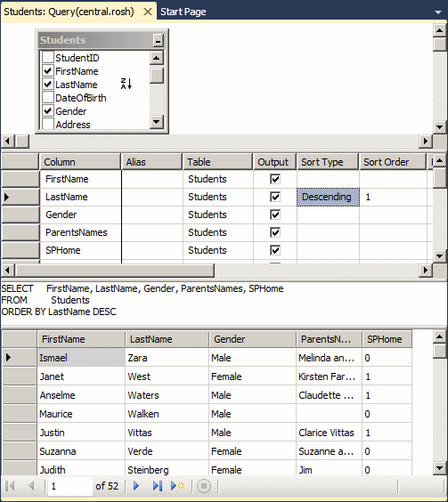Click the criteria grid horizontal scrollbar thumb
The image size is (448, 502).
tap(115, 271)
